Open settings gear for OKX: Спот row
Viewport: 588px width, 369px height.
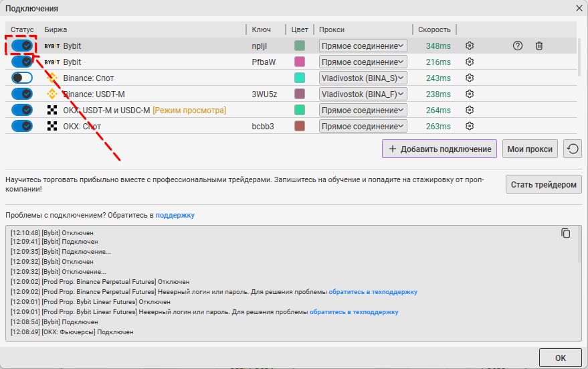click(x=470, y=126)
